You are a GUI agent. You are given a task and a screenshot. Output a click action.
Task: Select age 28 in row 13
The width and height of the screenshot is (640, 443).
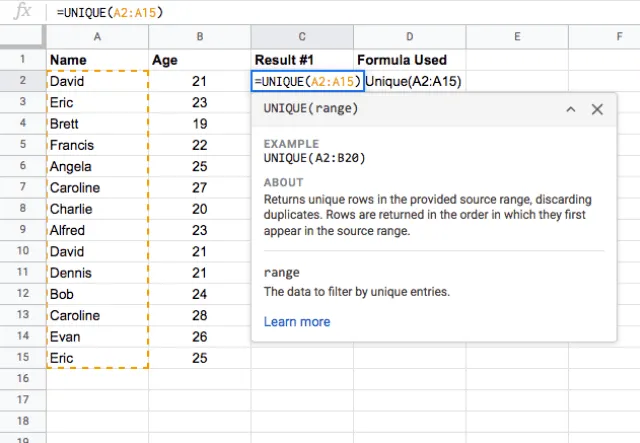click(200, 315)
